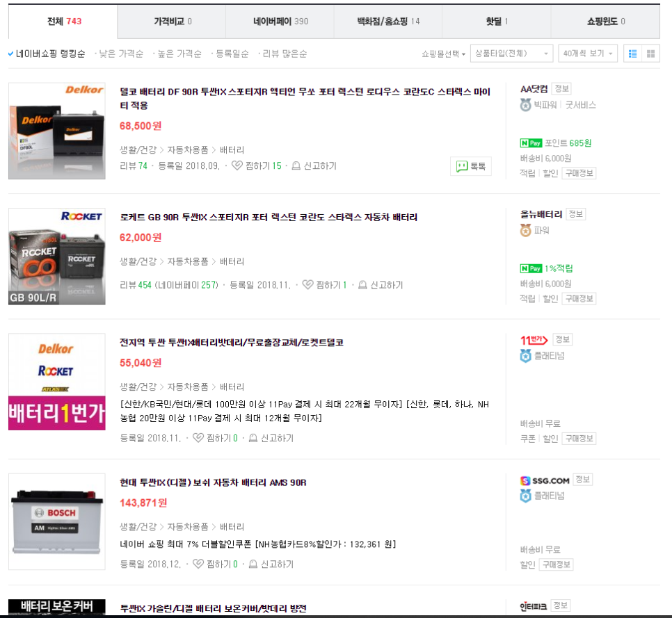The height and width of the screenshot is (618, 672).
Task: Sort by 등록일순
Action: click(232, 54)
